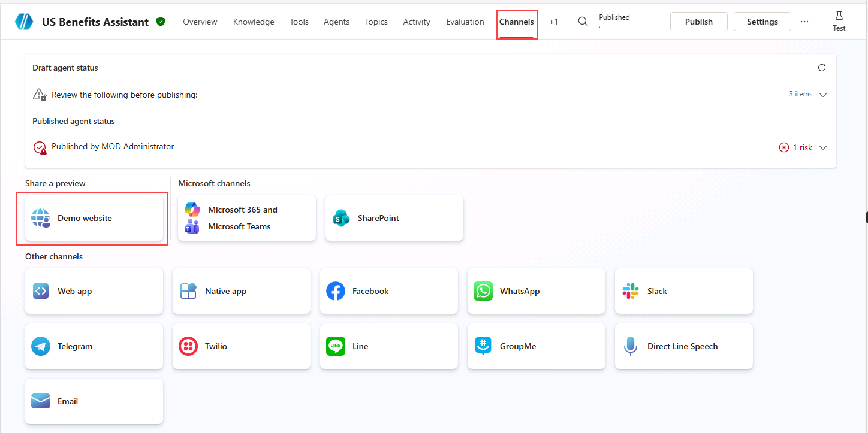Refresh the agent status with the circular arrow
The width and height of the screenshot is (868, 433).
point(822,68)
